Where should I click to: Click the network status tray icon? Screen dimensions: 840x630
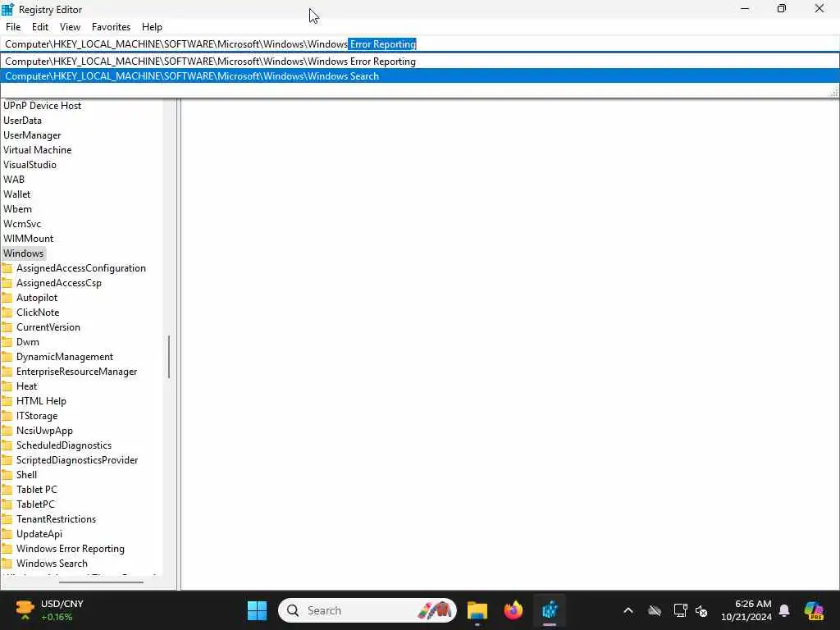[x=680, y=610]
